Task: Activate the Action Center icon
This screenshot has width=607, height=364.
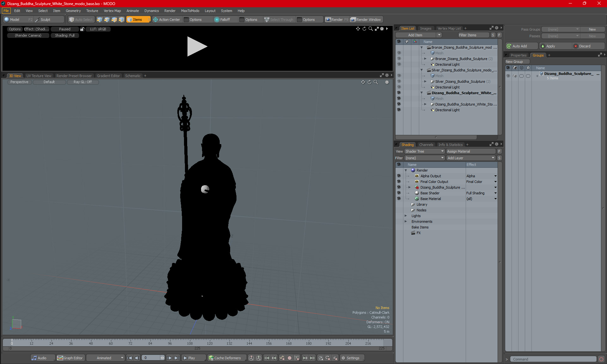Action: pyautogui.click(x=155, y=20)
